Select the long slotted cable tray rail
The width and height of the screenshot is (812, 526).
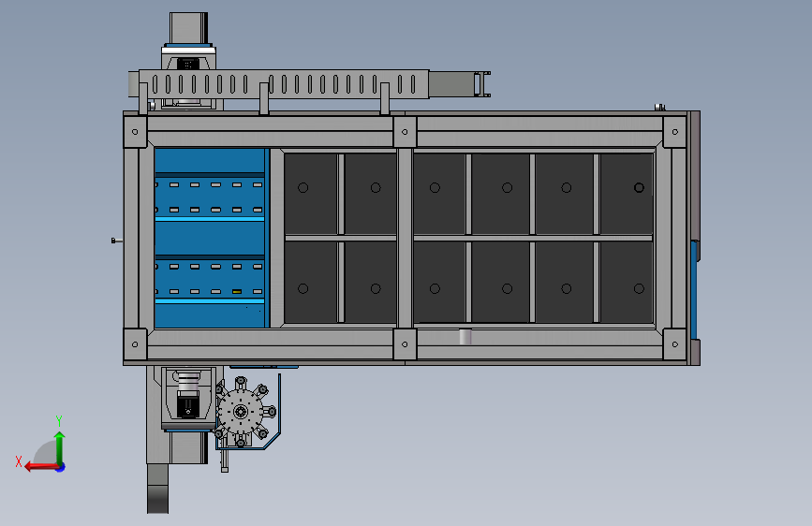coord(284,84)
